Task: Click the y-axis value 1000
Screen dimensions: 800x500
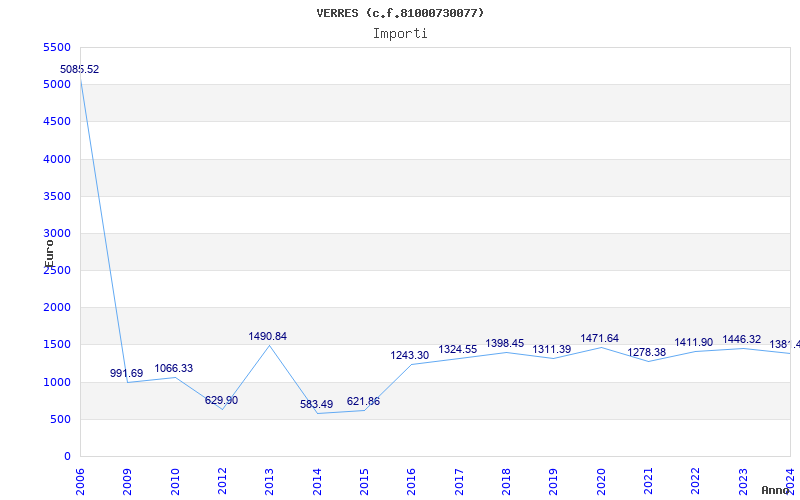Action: (x=57, y=382)
